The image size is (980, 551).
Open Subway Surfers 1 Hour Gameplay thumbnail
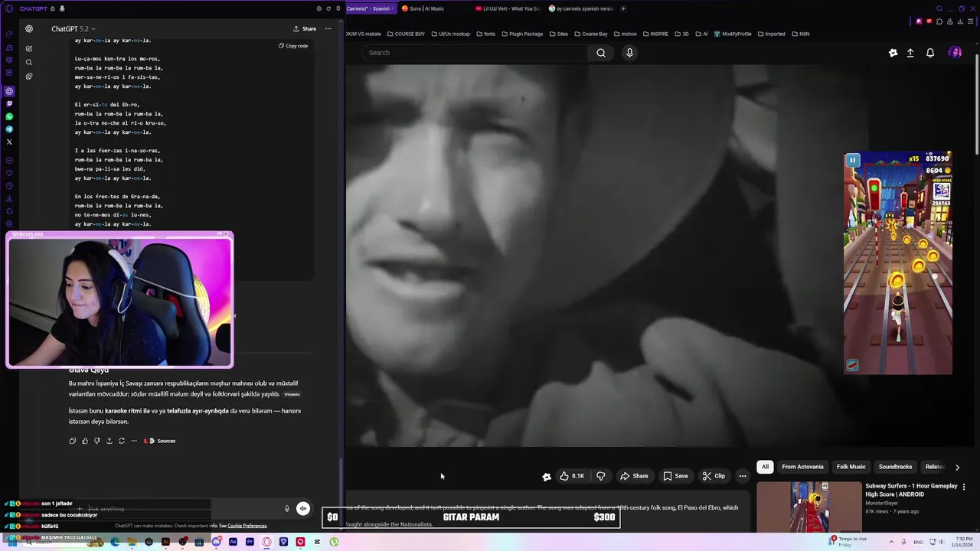tap(808, 506)
